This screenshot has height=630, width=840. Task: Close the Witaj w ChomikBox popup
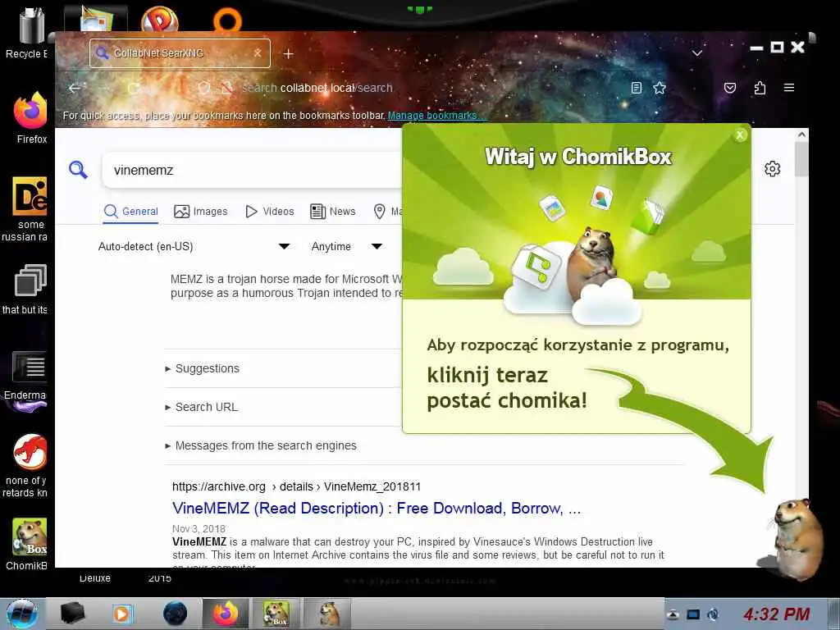(x=740, y=135)
